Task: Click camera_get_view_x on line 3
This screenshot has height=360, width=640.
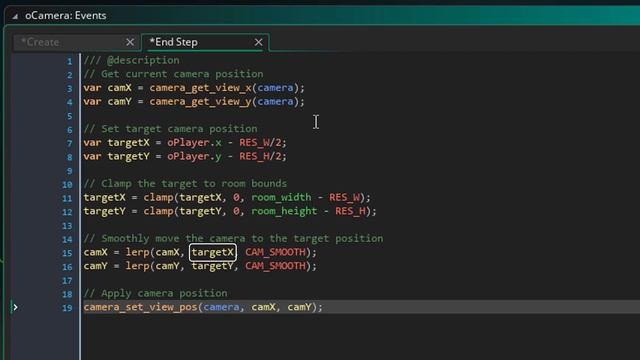Action: pyautogui.click(x=200, y=88)
